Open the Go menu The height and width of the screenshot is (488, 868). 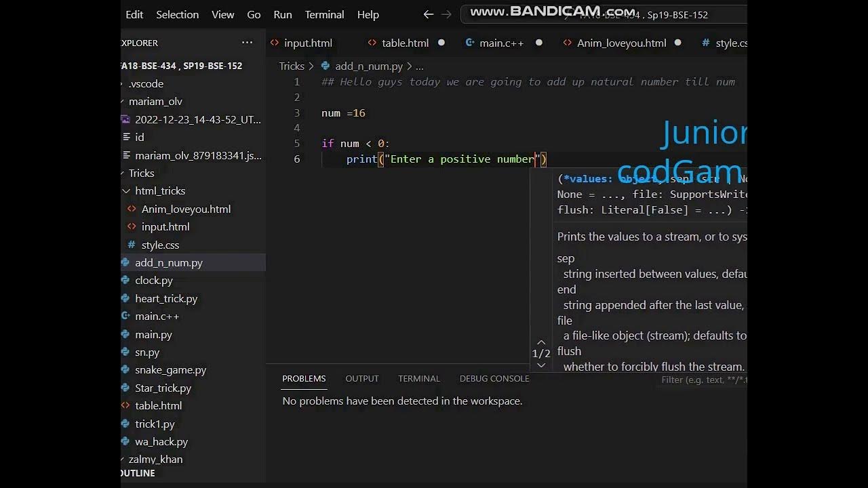254,14
